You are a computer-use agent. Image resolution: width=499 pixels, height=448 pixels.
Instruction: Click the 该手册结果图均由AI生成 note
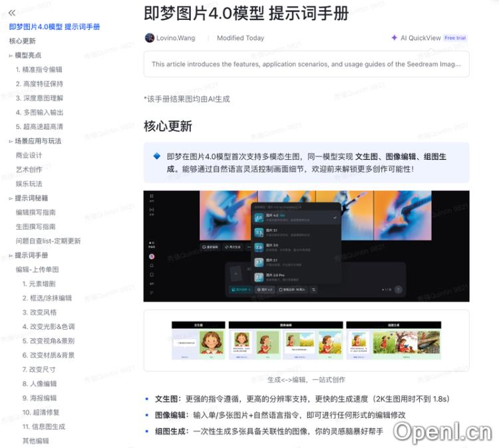[x=187, y=99]
